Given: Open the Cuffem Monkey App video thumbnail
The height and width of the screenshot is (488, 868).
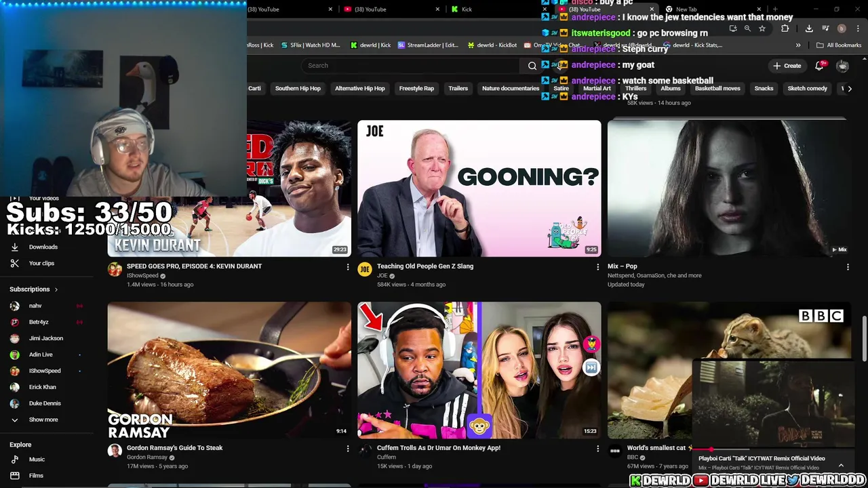Looking at the screenshot, I should pyautogui.click(x=479, y=370).
